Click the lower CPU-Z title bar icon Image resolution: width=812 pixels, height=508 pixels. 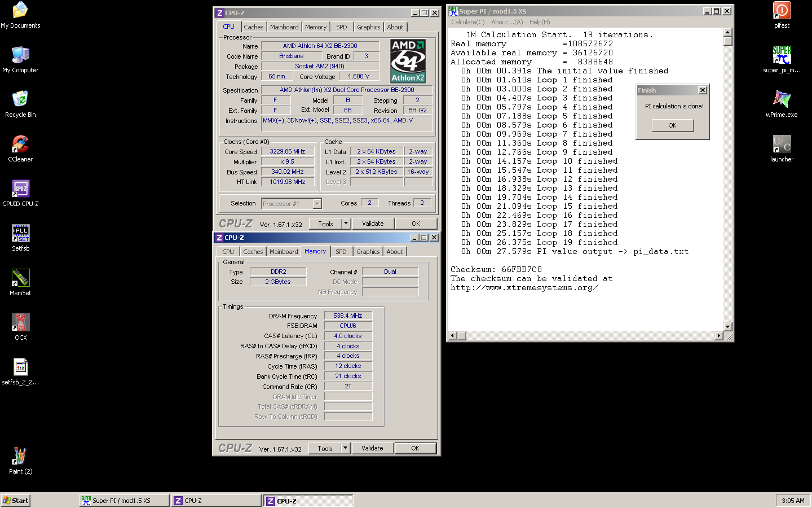click(x=219, y=238)
